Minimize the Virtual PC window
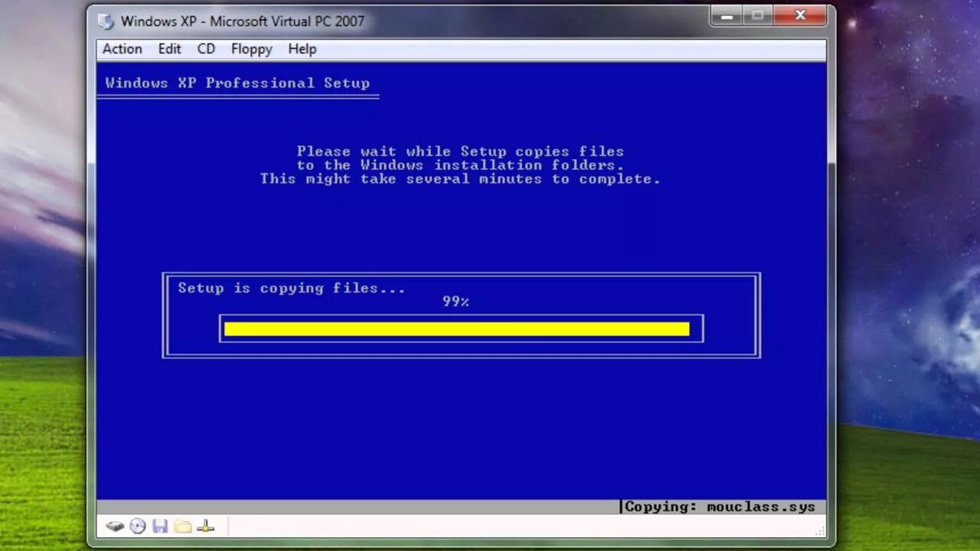980x551 pixels. [727, 15]
